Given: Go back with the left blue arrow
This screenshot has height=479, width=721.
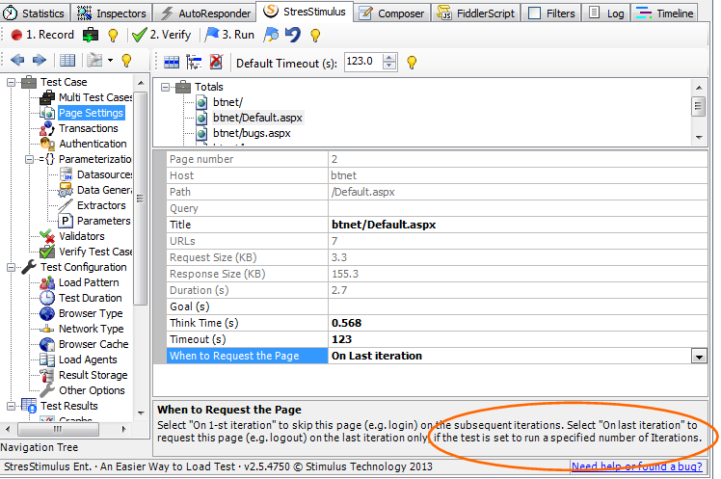Looking at the screenshot, I should (x=17, y=60).
